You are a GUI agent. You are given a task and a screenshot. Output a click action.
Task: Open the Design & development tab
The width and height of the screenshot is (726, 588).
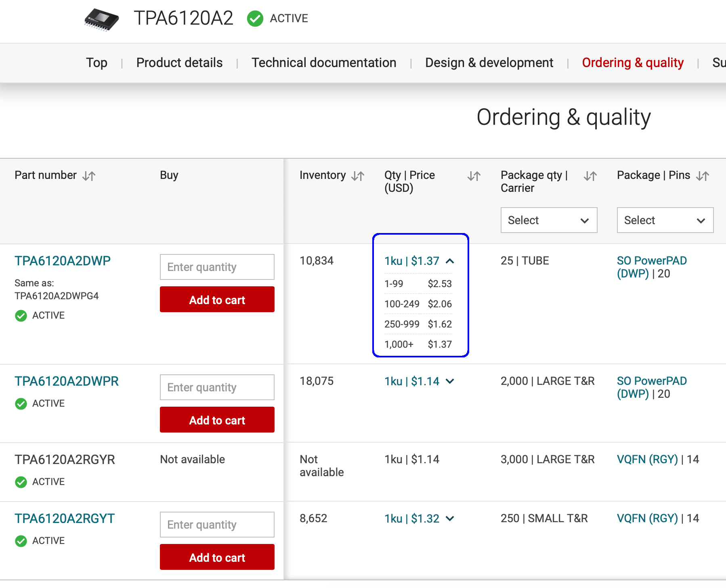[489, 63]
